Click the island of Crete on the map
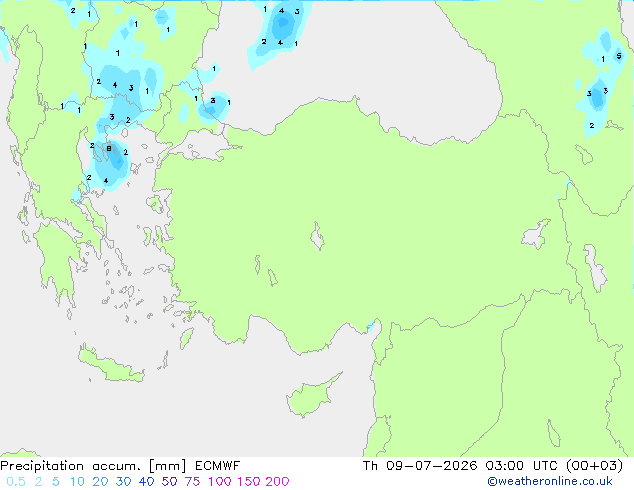Image resolution: width=634 pixels, height=490 pixels. [110, 366]
